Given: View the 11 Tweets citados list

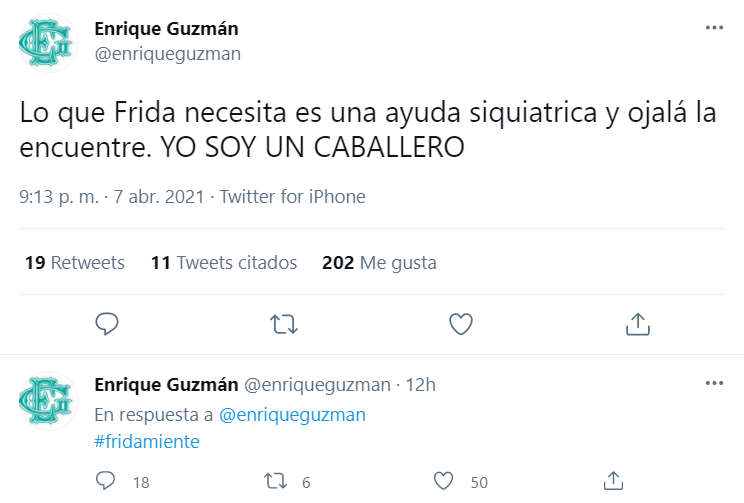Looking at the screenshot, I should coord(224,263).
